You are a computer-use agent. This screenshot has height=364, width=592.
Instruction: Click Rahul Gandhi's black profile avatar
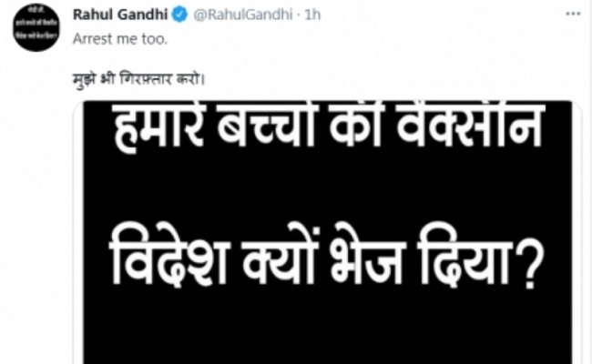click(36, 27)
